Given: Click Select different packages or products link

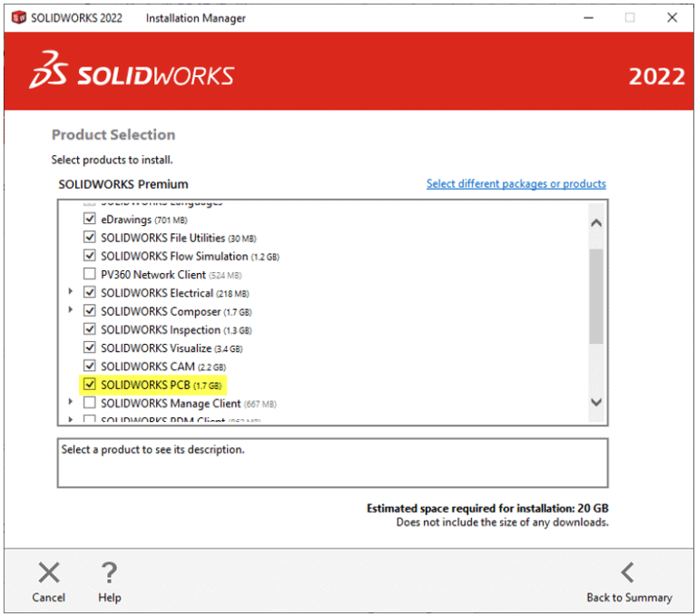Looking at the screenshot, I should tap(516, 183).
